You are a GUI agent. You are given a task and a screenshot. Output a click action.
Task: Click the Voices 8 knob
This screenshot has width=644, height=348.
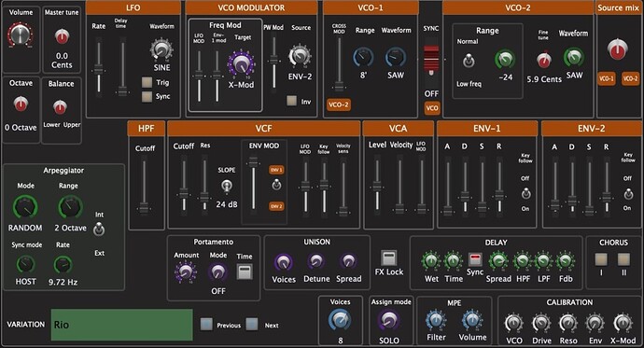tap(340, 320)
